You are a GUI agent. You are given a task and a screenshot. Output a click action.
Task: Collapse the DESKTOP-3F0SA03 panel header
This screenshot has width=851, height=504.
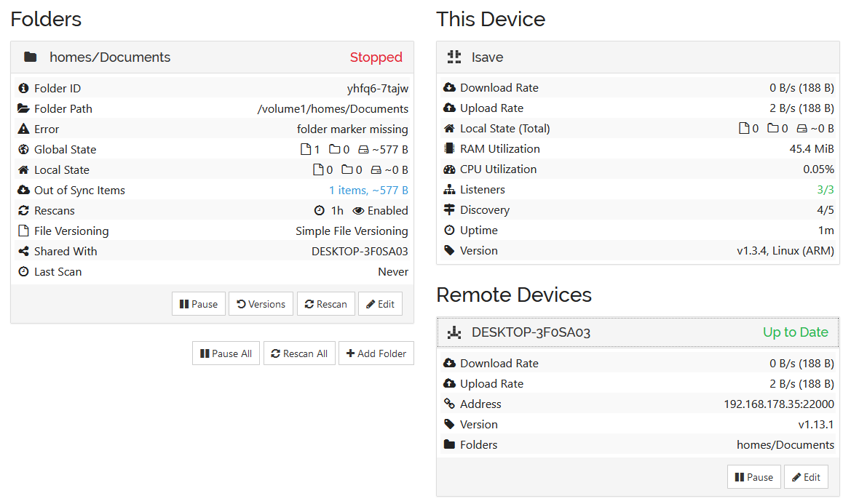[x=638, y=332]
